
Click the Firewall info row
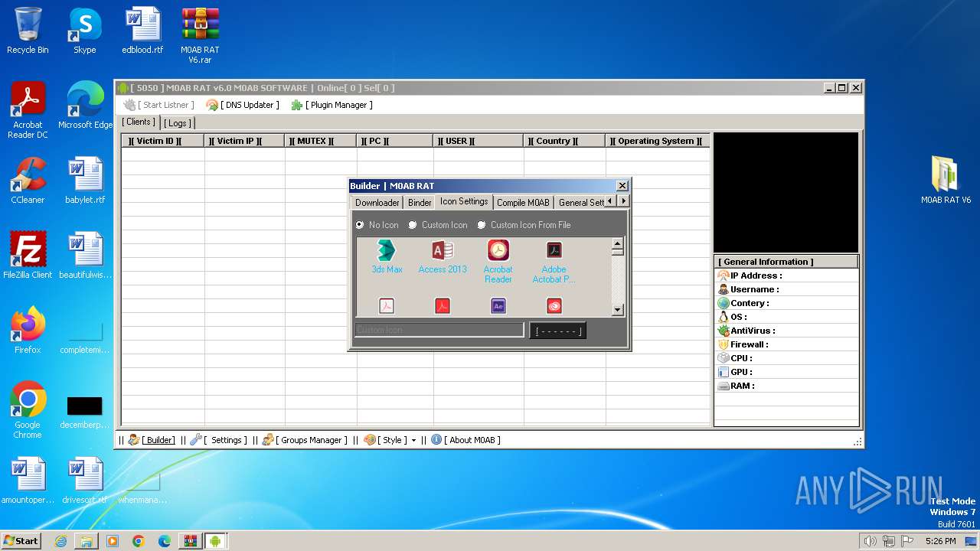pos(786,344)
